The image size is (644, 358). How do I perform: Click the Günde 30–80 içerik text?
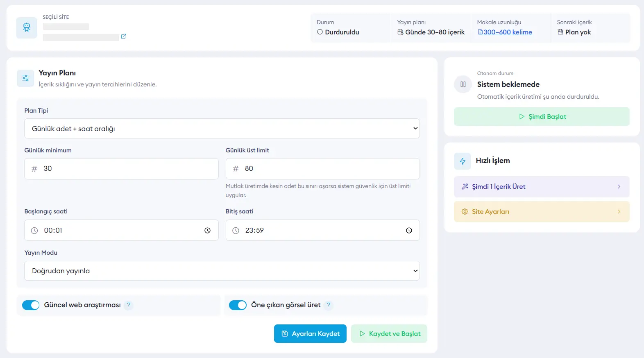pyautogui.click(x=435, y=32)
